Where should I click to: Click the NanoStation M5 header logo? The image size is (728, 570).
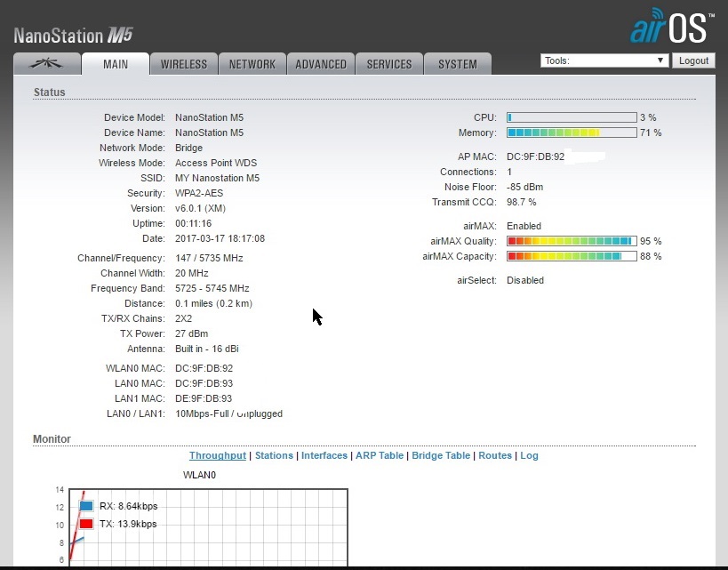[x=74, y=36]
